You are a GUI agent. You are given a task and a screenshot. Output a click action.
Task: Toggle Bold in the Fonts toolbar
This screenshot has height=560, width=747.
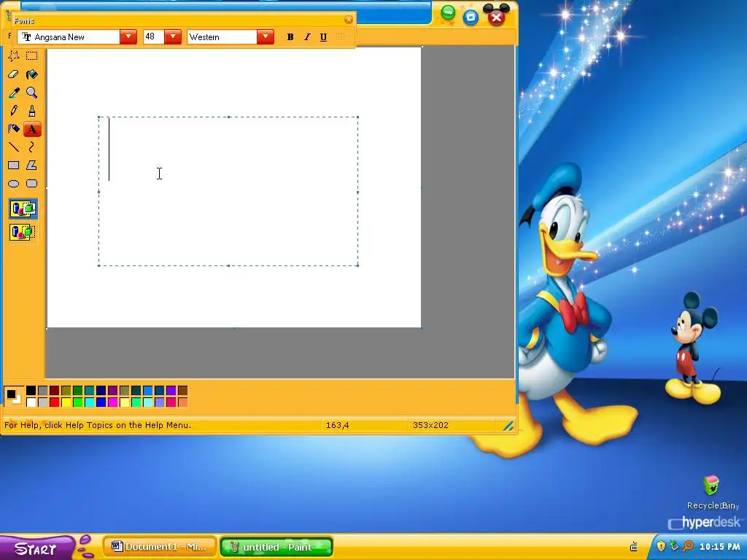290,37
